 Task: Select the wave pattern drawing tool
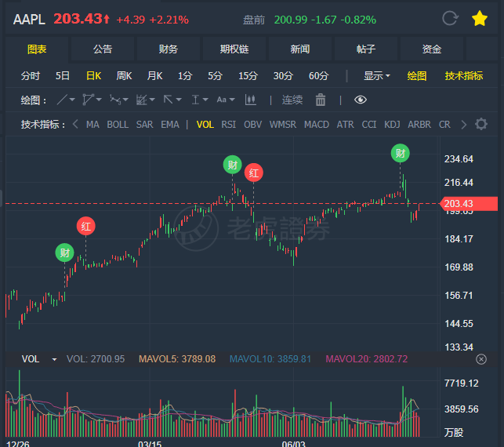[115, 100]
